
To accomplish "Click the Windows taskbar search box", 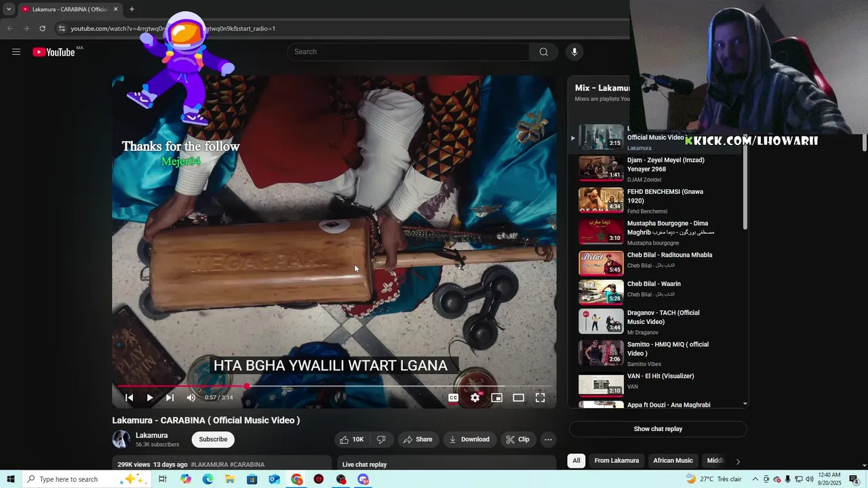I will click(x=85, y=479).
